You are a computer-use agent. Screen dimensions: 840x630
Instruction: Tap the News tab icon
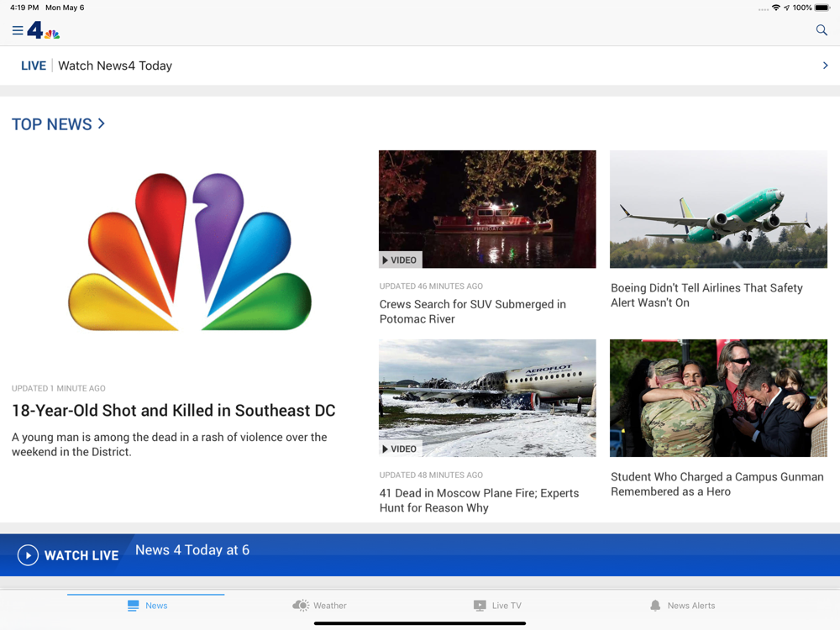133,606
